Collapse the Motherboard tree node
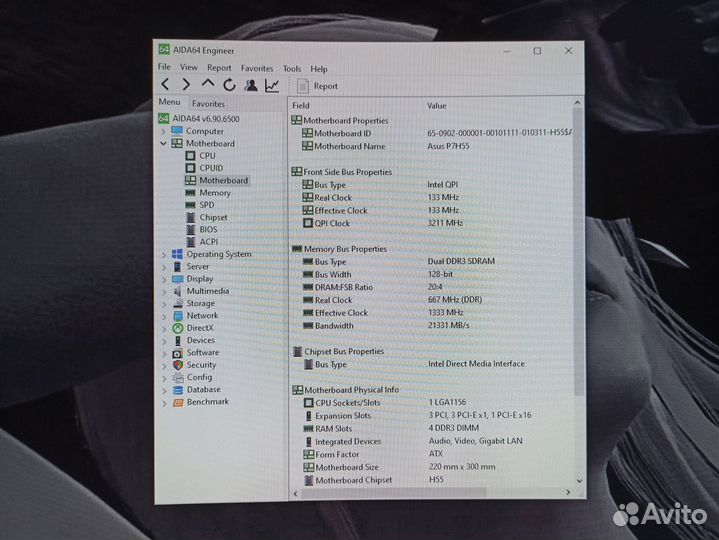Viewport: 719px width, 540px height. point(164,143)
